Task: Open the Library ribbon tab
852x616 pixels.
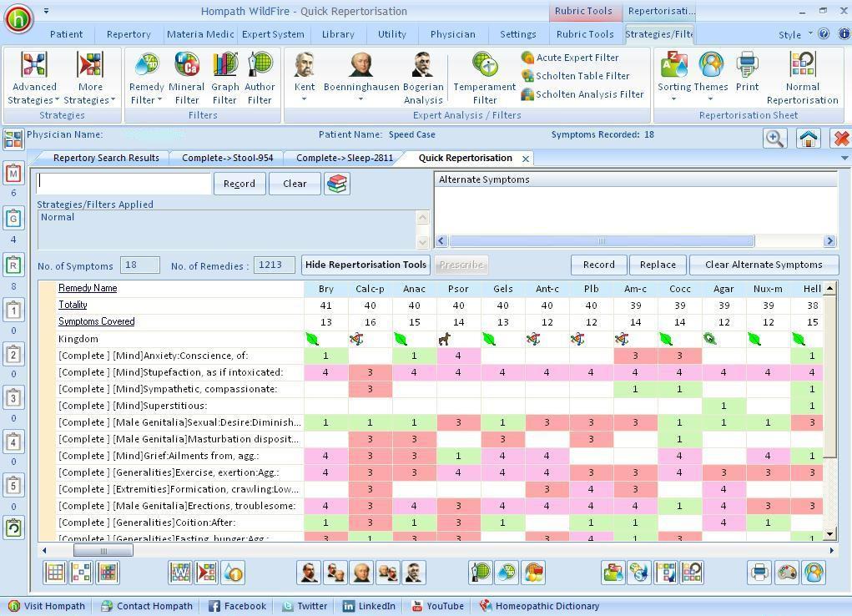Action: [x=338, y=34]
